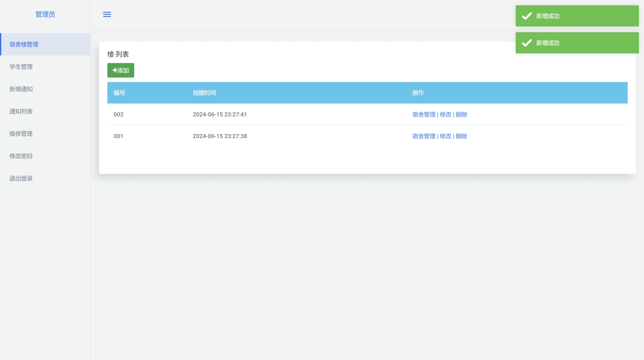Click checkmark icon in top 新增成功 notification

coord(527,16)
